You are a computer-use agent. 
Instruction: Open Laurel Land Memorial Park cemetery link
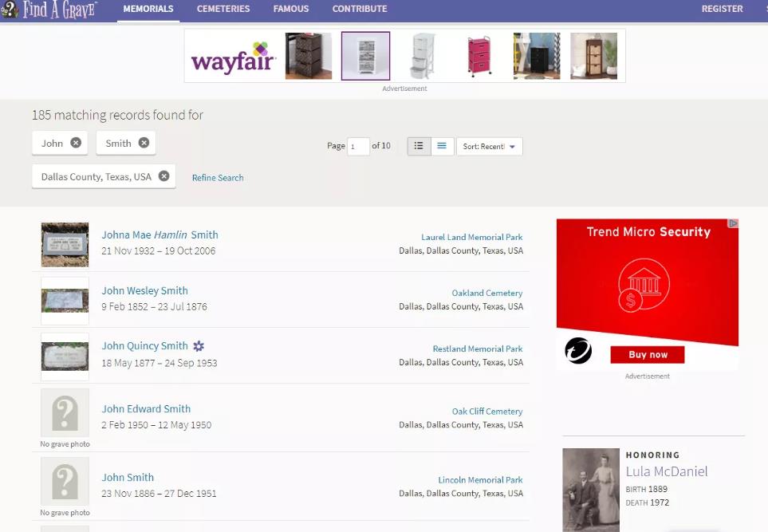472,237
